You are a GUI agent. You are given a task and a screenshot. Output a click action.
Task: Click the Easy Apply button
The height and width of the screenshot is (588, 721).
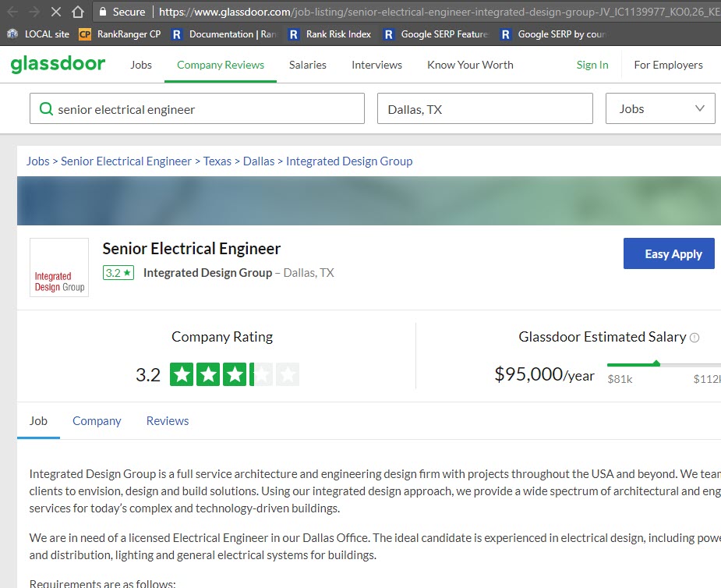coord(669,253)
